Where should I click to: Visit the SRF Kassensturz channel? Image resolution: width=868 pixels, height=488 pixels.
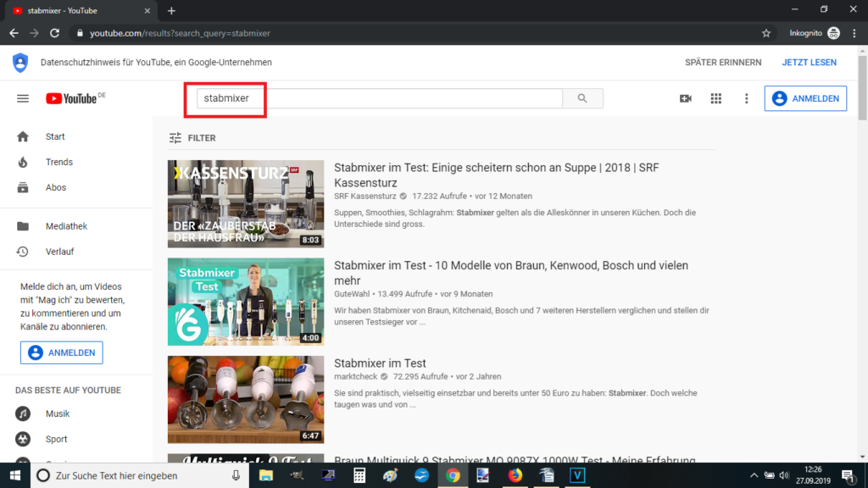tap(364, 197)
